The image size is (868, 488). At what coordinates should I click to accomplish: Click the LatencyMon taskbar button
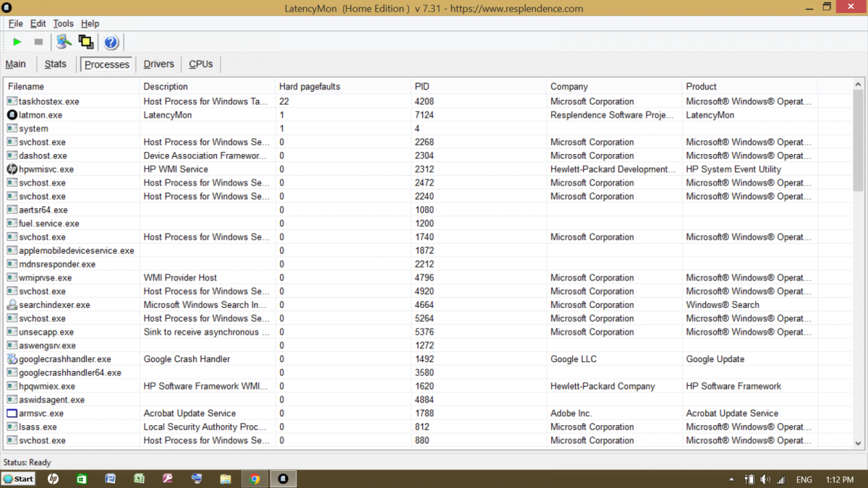[x=284, y=479]
